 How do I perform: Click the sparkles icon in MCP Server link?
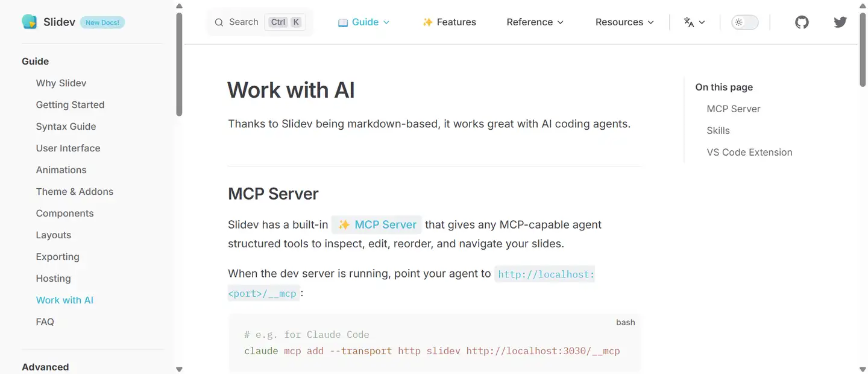point(344,224)
